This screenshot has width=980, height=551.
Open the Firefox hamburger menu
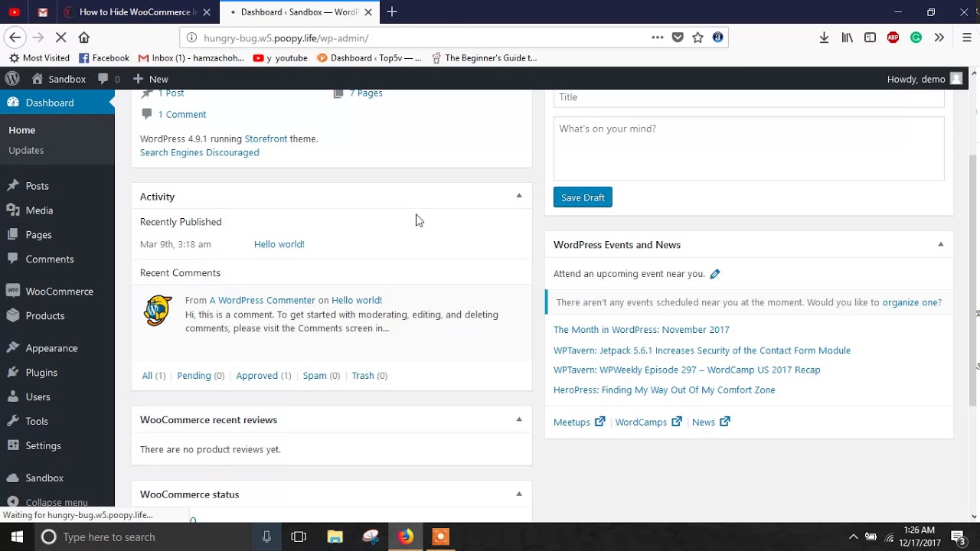pyautogui.click(x=966, y=37)
